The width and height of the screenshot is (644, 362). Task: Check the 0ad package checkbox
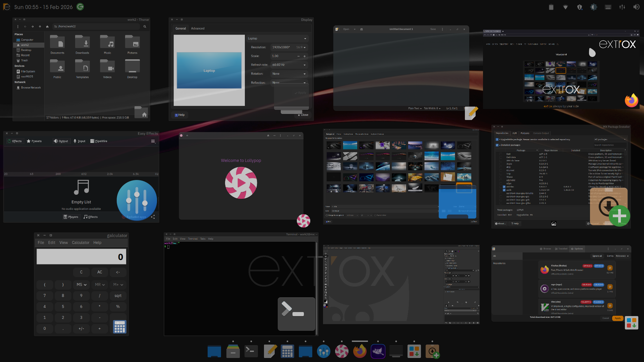coord(501,154)
